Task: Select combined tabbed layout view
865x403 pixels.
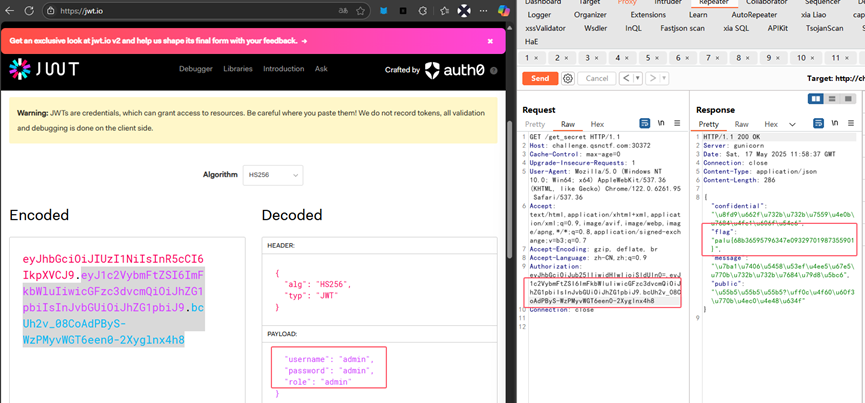Action: pos(848,98)
